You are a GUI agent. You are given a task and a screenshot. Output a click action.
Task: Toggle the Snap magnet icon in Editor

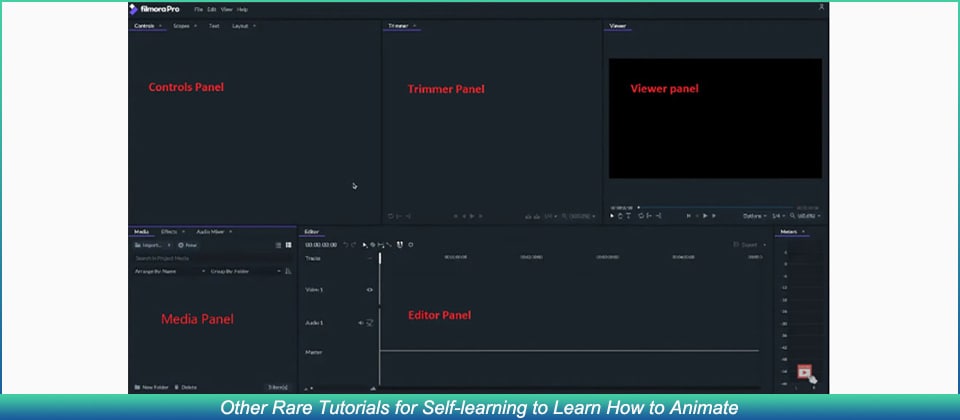(x=399, y=245)
